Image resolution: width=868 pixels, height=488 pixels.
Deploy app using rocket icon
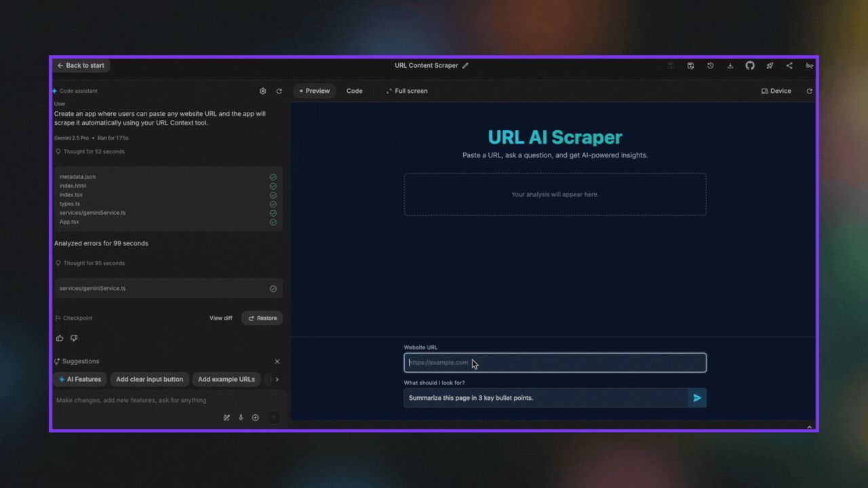pos(770,66)
